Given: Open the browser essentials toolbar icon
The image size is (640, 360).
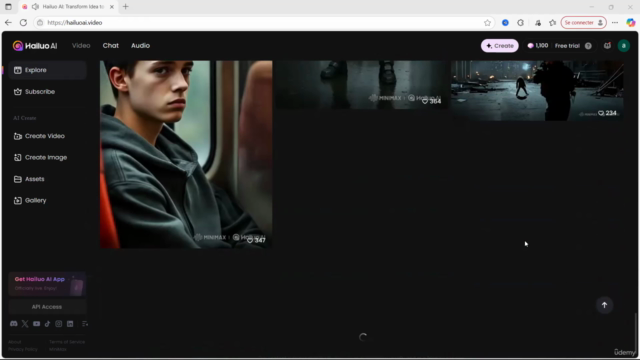Looking at the screenshot, I should (538, 23).
